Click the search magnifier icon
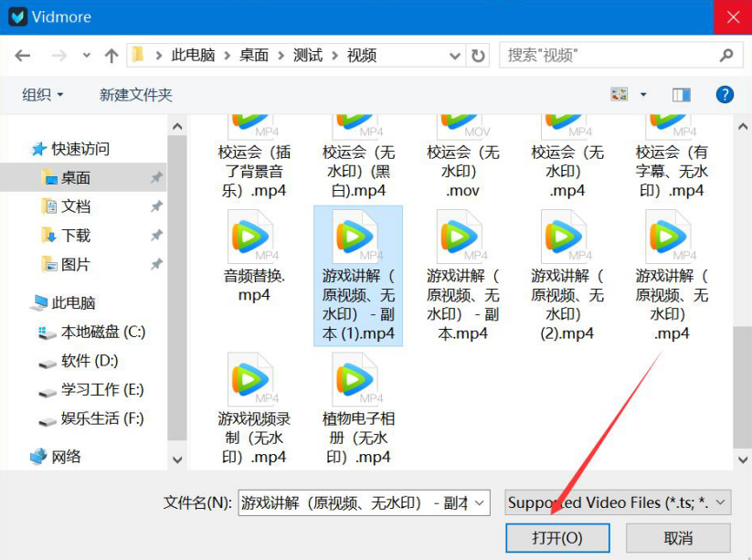Viewport: 752px width, 560px height. coord(726,55)
